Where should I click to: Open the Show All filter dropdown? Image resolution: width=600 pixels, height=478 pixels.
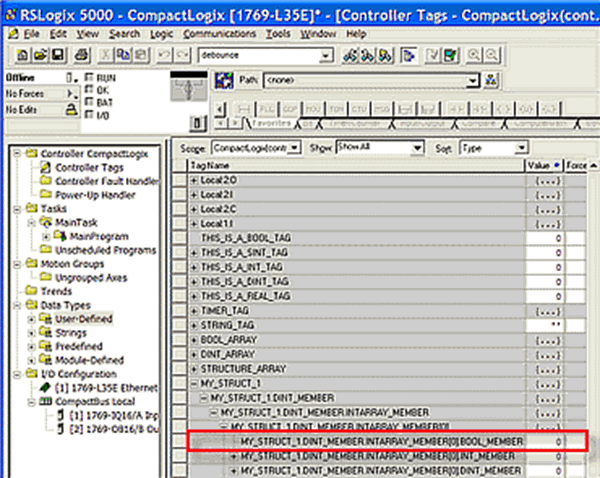(x=417, y=148)
